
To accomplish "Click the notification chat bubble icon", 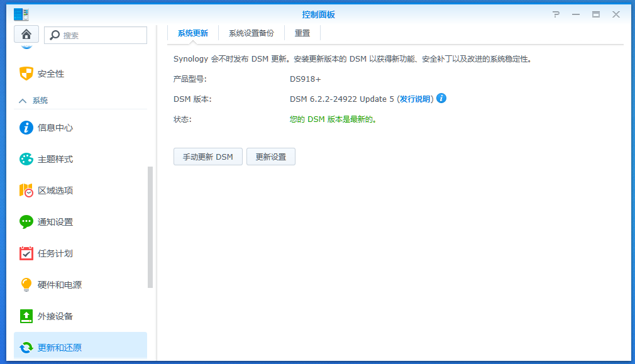I will click(x=26, y=222).
